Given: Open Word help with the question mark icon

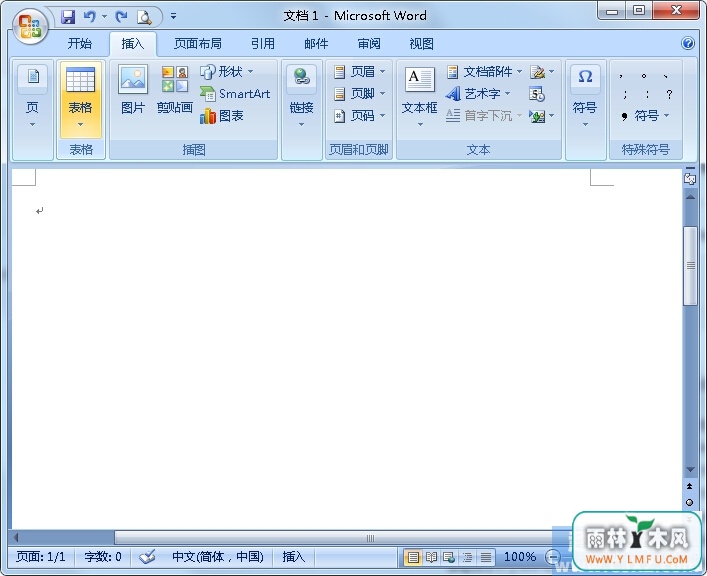Looking at the screenshot, I should coord(688,43).
